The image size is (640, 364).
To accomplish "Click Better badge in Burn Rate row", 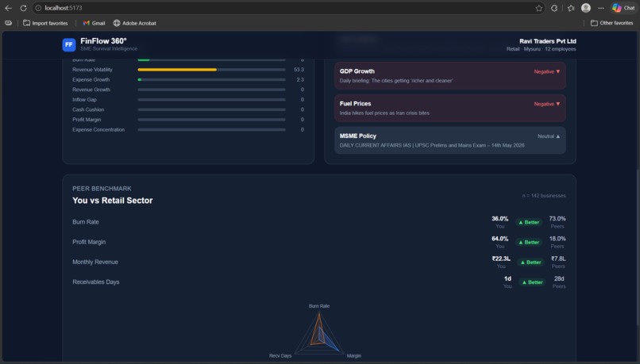I will pos(529,222).
